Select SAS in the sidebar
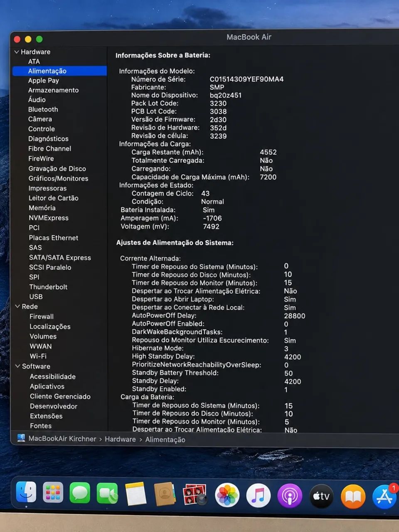This screenshot has height=532, width=399. point(35,247)
